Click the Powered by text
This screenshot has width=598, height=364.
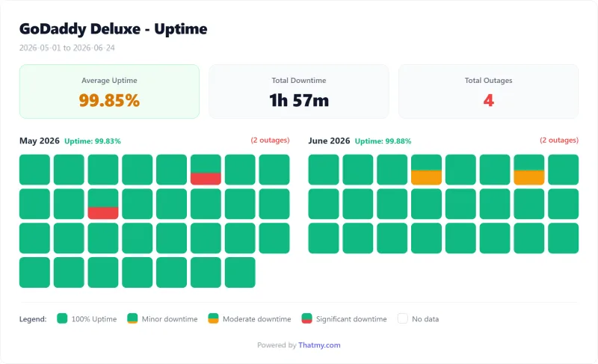(x=277, y=345)
